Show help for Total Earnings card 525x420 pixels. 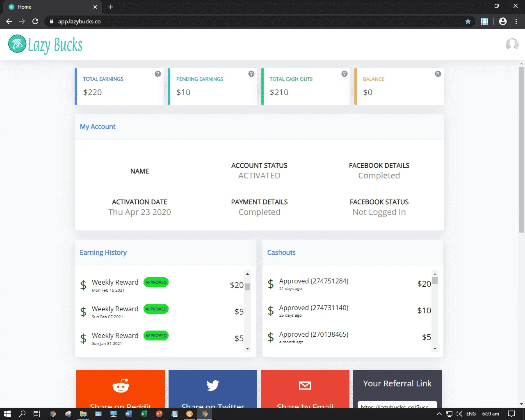158,74
